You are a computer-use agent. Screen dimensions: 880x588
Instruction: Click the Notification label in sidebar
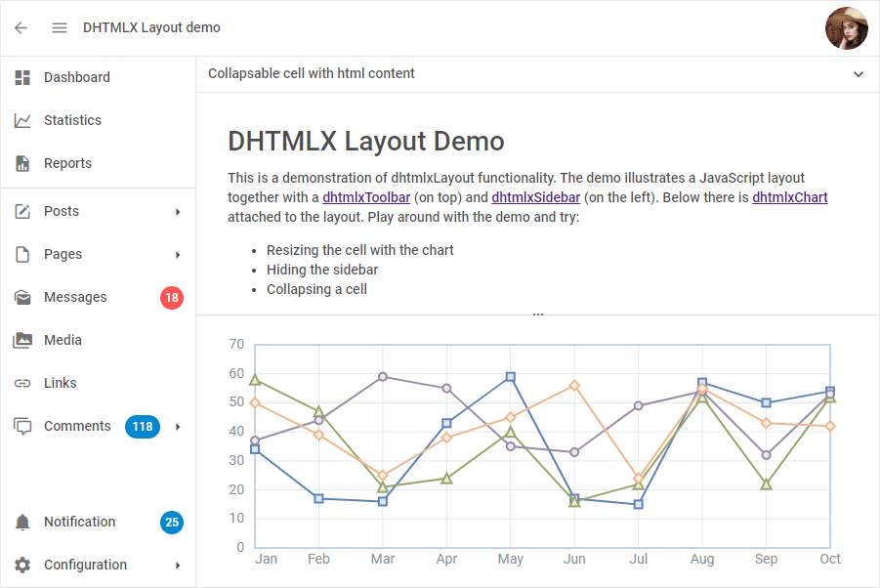coord(80,522)
